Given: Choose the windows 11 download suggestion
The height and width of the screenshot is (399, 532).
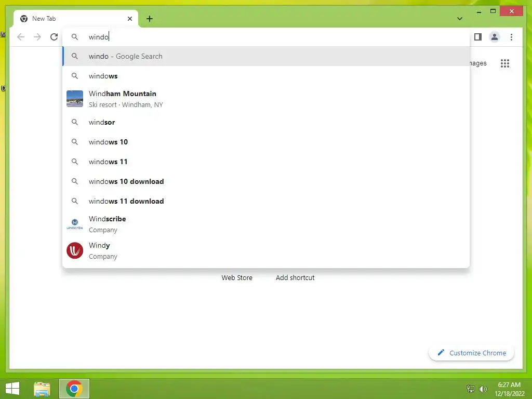Looking at the screenshot, I should tap(267, 201).
